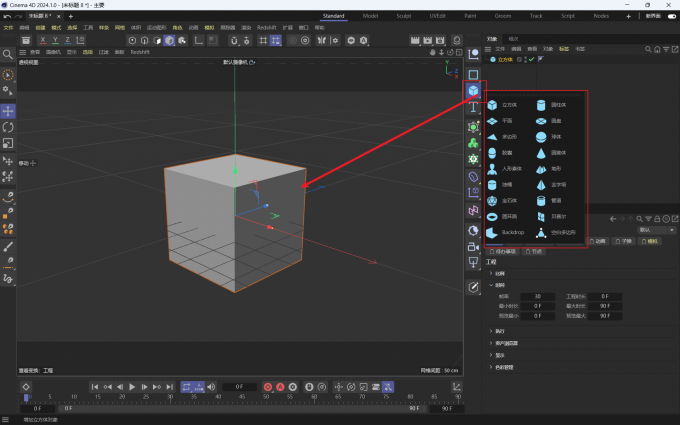Click the attribute manager lock icon
The image size is (680, 425).
(x=657, y=219)
